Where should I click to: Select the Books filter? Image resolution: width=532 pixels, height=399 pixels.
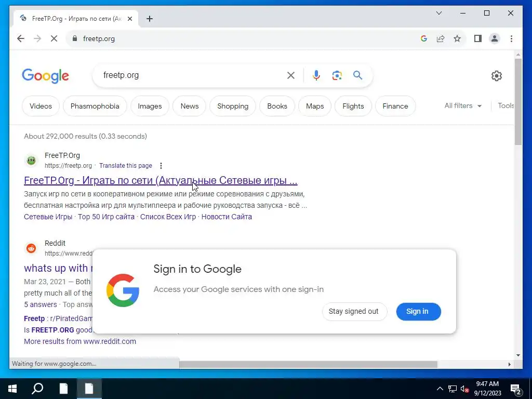(x=277, y=106)
